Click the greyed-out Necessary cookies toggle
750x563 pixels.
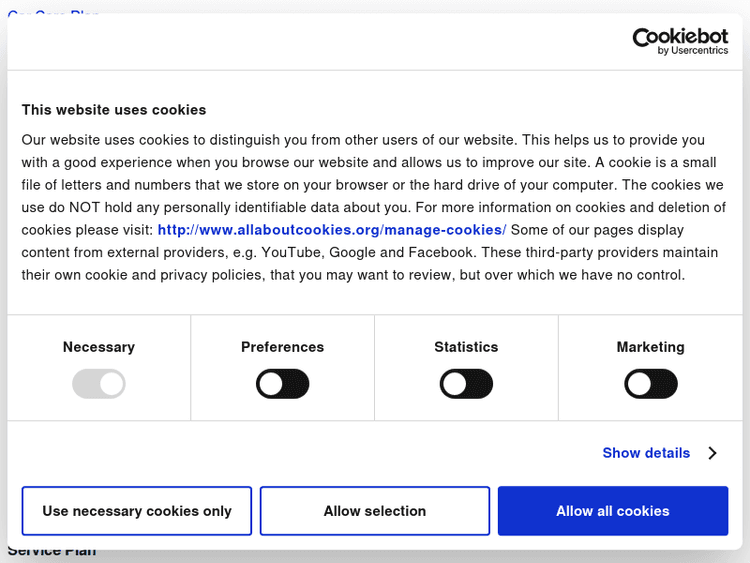coord(99,384)
